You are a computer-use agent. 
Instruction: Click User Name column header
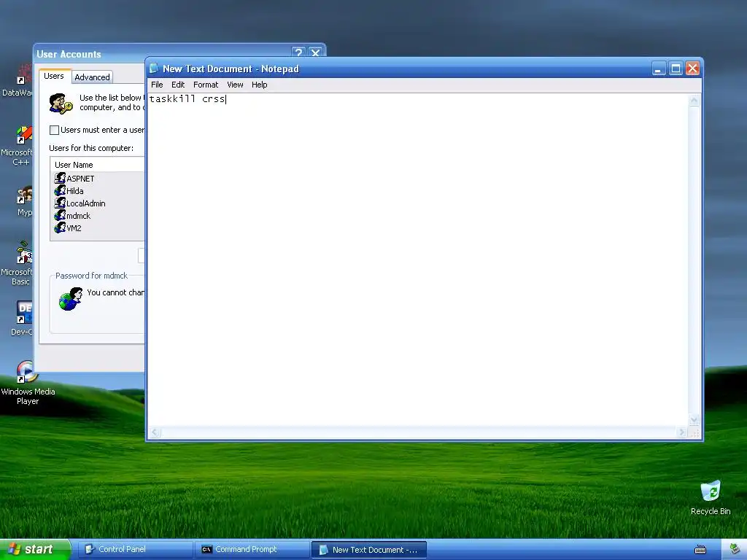coord(97,165)
